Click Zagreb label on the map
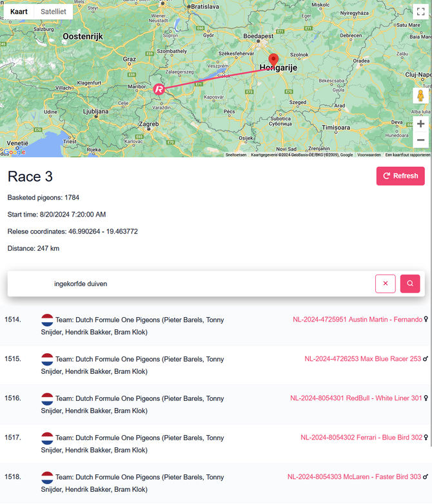The height and width of the screenshot is (504, 432). coord(148,124)
